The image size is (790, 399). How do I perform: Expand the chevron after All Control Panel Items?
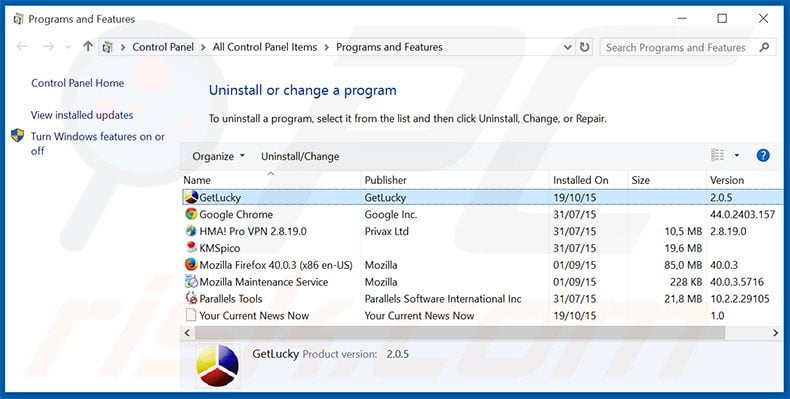coord(326,47)
